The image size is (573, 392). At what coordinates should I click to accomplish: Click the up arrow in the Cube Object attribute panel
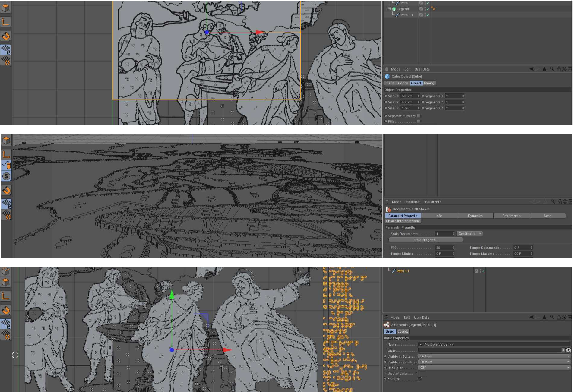(x=544, y=69)
